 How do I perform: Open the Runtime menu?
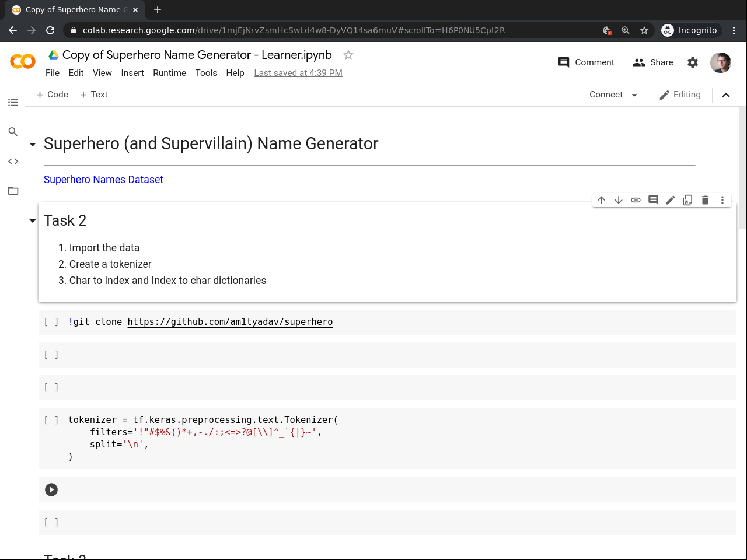pos(169,73)
